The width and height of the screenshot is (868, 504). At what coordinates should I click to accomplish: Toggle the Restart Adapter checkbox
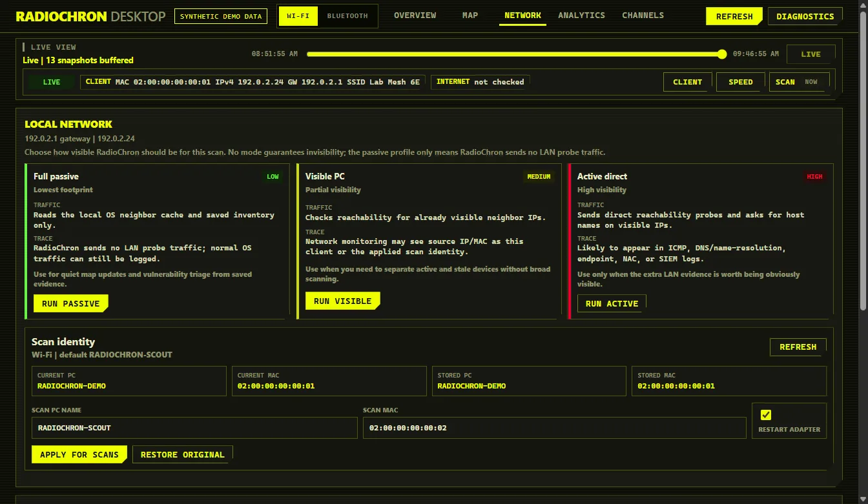766,415
